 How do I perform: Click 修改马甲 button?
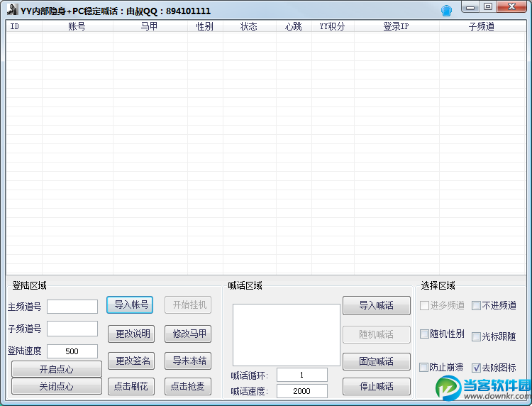click(188, 334)
